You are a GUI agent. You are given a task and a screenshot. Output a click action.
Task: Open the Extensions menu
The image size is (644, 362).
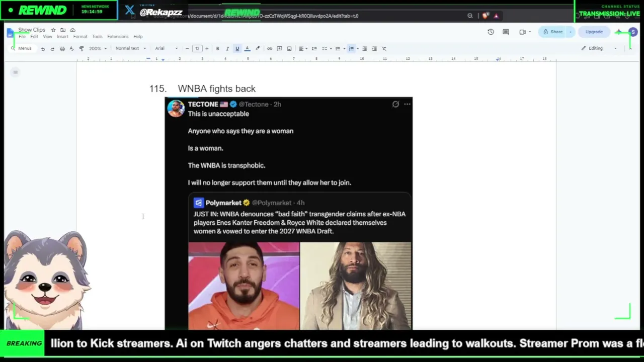(x=118, y=37)
